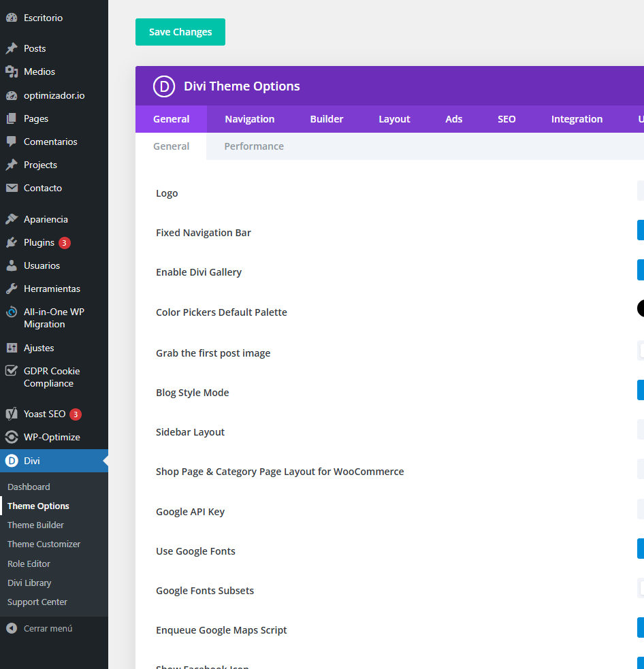The width and height of the screenshot is (644, 669).
Task: Click the optimizador.io gauge icon
Action: pos(12,95)
